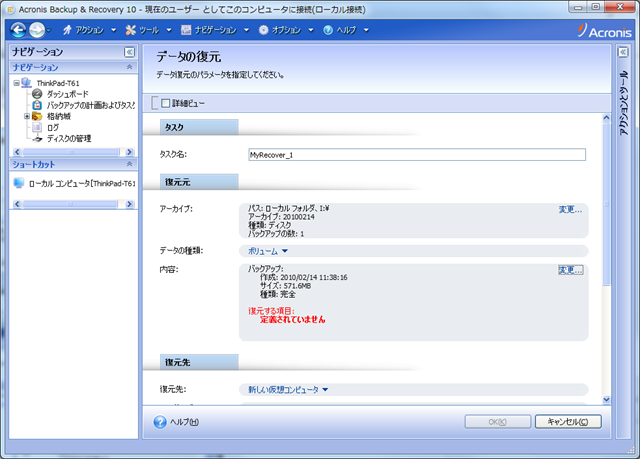
Task: Click the タスク名 input field
Action: point(417,155)
